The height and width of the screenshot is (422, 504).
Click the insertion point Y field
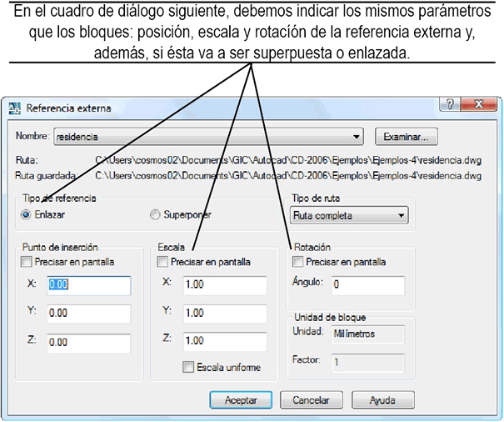point(88,314)
